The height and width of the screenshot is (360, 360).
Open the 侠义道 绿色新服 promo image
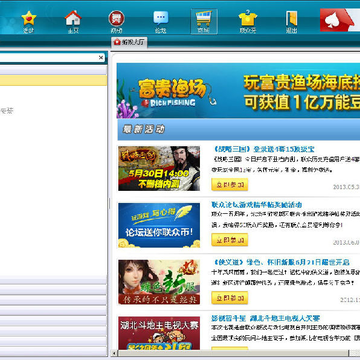pyautogui.click(x=159, y=282)
